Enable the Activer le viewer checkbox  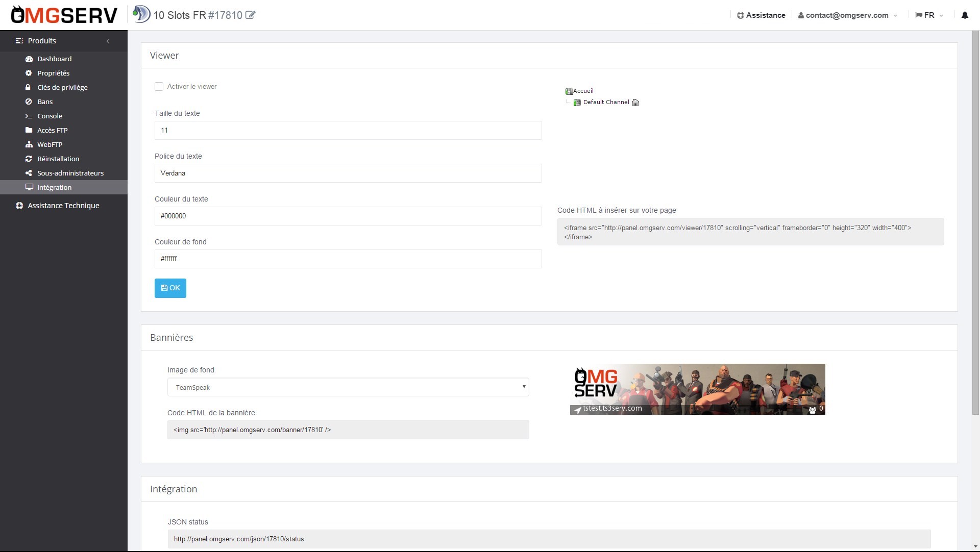159,87
